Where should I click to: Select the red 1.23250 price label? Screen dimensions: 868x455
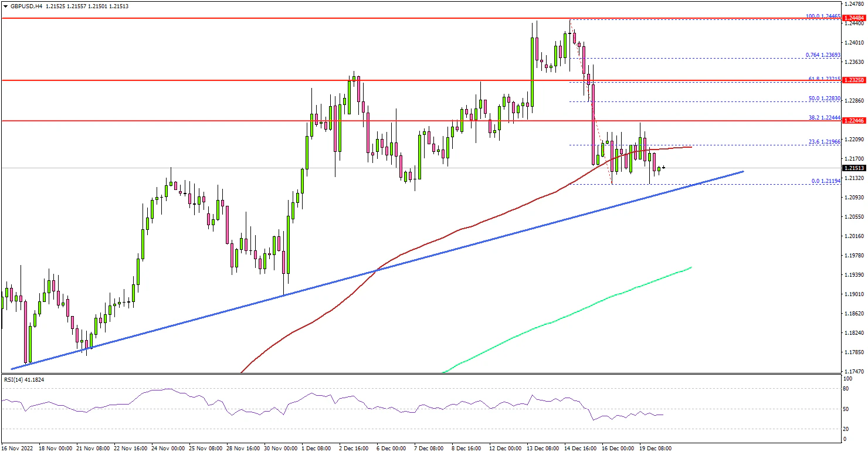(853, 80)
